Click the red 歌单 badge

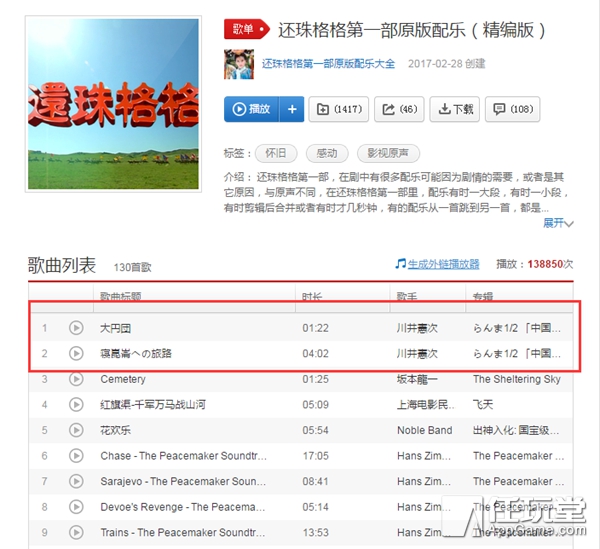pos(247,29)
